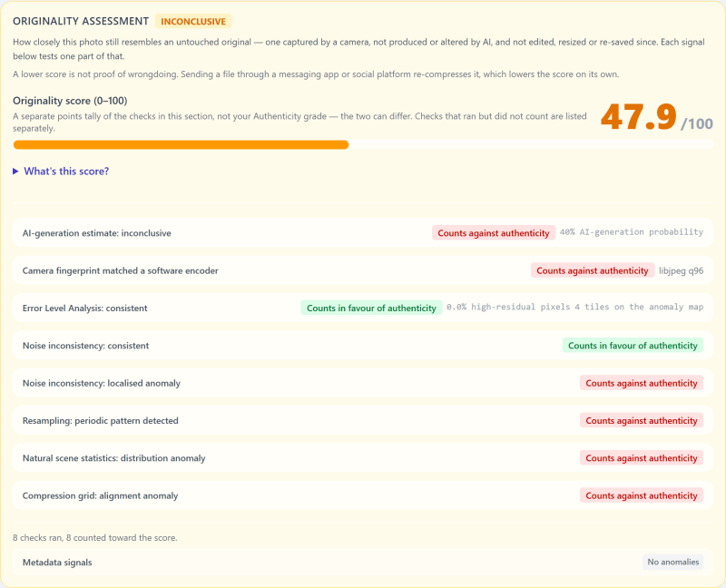This screenshot has width=726, height=588.
Task: Click the favour badge in Error Level Analysis row
Action: point(371,308)
